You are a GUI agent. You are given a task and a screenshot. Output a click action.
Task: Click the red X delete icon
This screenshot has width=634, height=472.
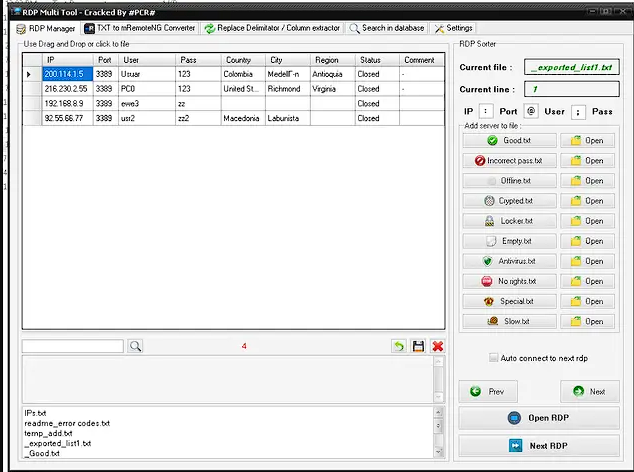[437, 346]
